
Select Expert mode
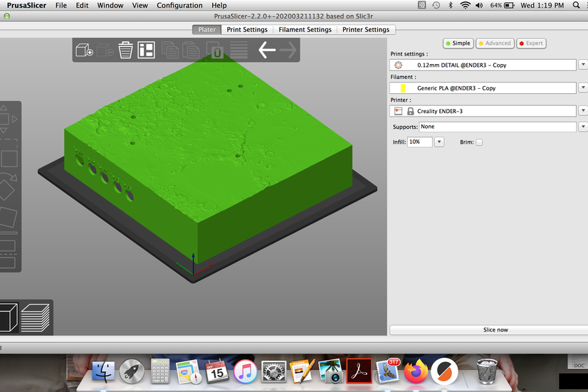(531, 43)
